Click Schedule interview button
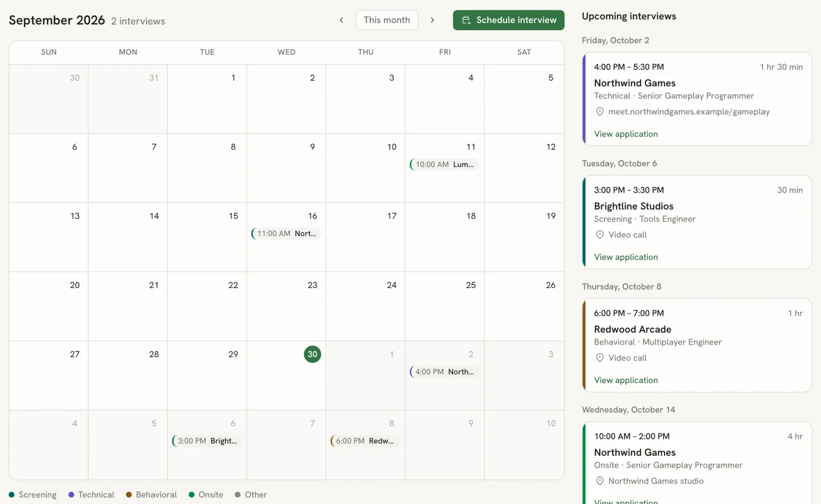Viewport: 821px width, 504px height. [x=509, y=20]
